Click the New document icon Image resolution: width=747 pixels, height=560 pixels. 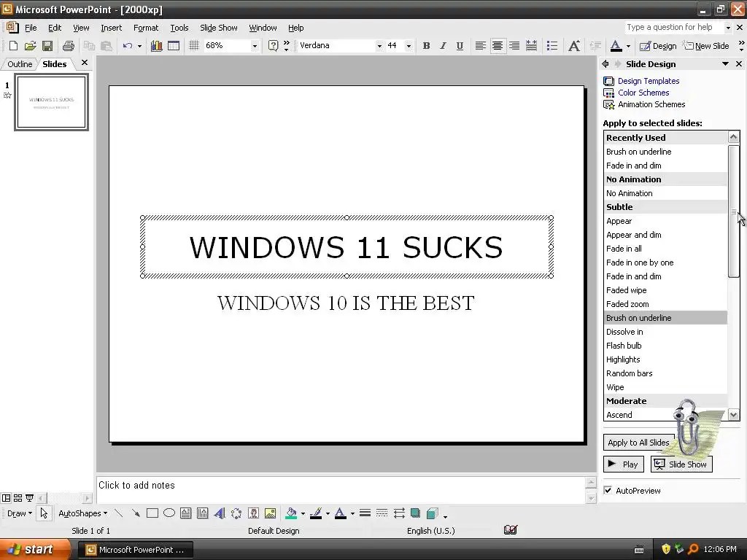pos(13,46)
